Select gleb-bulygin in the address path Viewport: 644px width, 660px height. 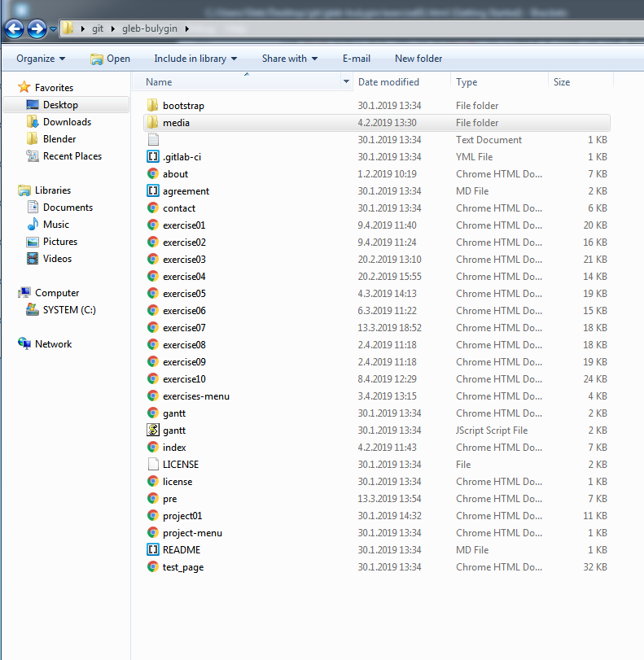tap(150, 28)
